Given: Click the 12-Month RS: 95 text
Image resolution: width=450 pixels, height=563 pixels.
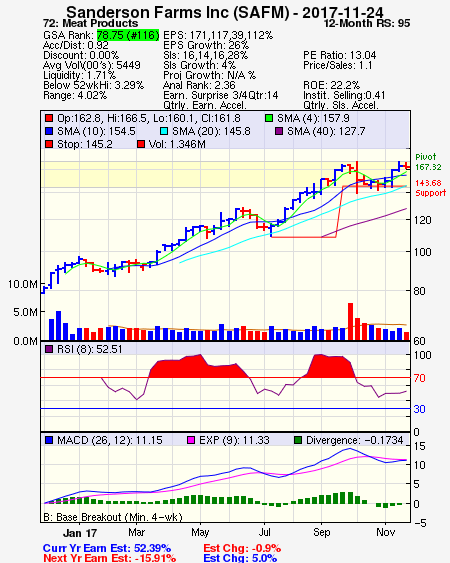Looking at the screenshot, I should 367,23.
